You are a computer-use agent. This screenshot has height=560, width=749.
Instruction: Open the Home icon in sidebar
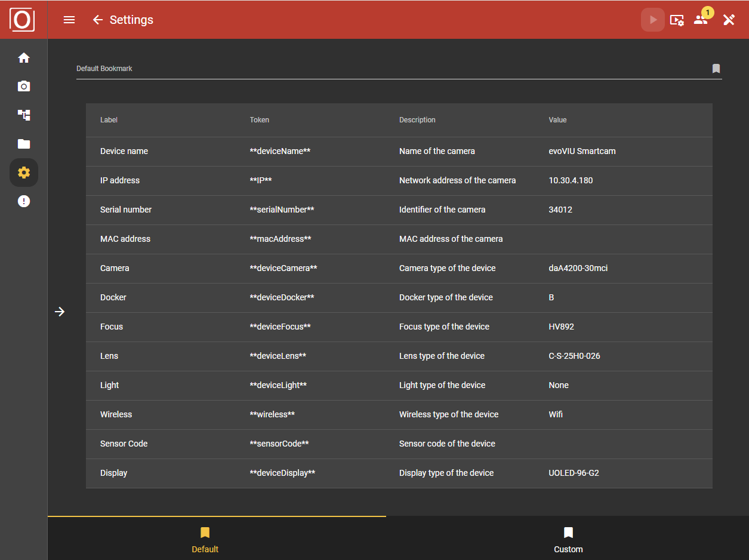pos(24,57)
